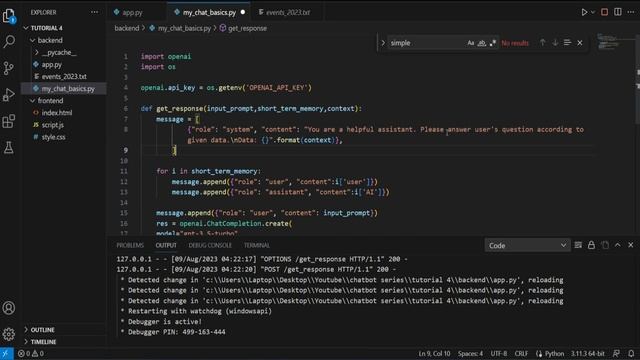Viewport: 640px width, 360px height.
Task: Maximize the panel with up chevron
Action: [618, 245]
